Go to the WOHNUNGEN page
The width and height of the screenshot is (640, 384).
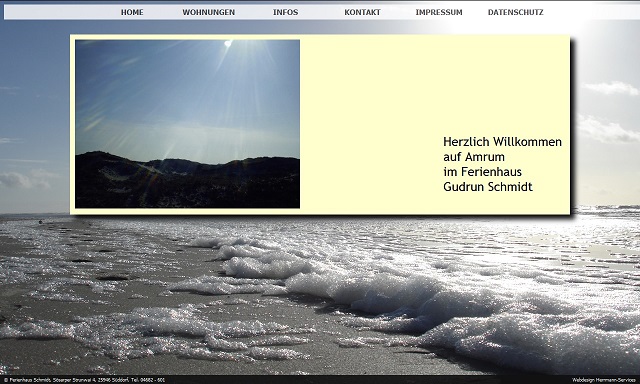209,12
